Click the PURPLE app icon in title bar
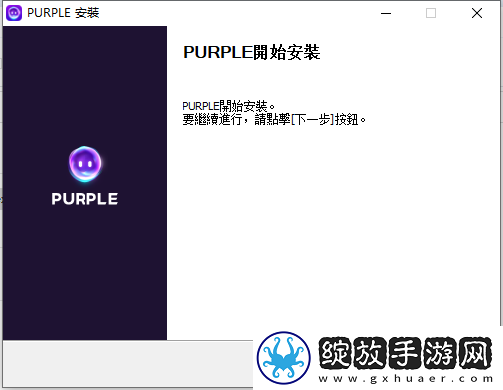The height and width of the screenshot is (390, 503). (14, 13)
